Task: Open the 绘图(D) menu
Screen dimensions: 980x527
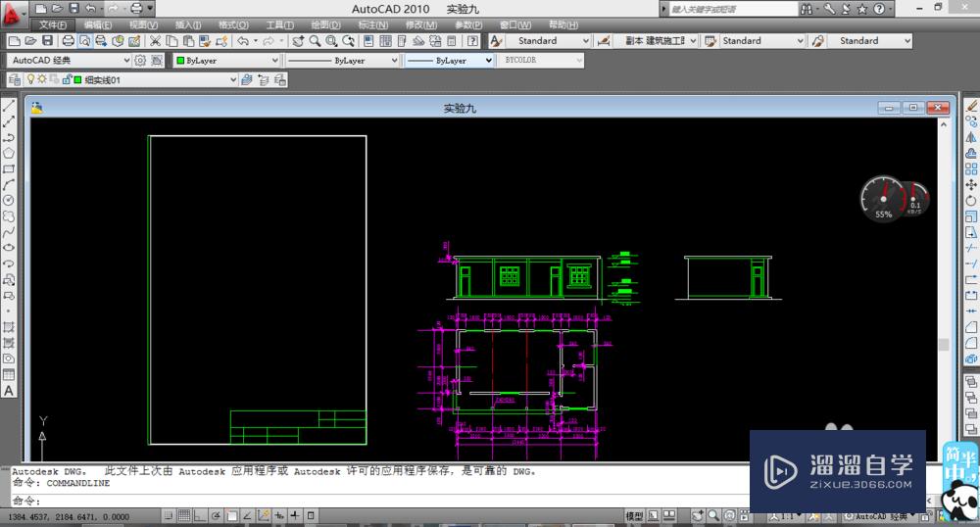Action: (x=325, y=24)
